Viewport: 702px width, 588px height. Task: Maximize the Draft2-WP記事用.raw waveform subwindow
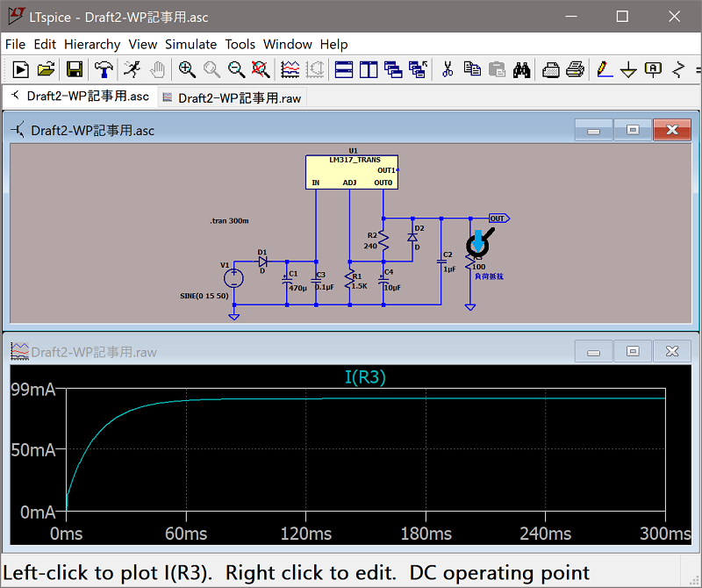(633, 352)
